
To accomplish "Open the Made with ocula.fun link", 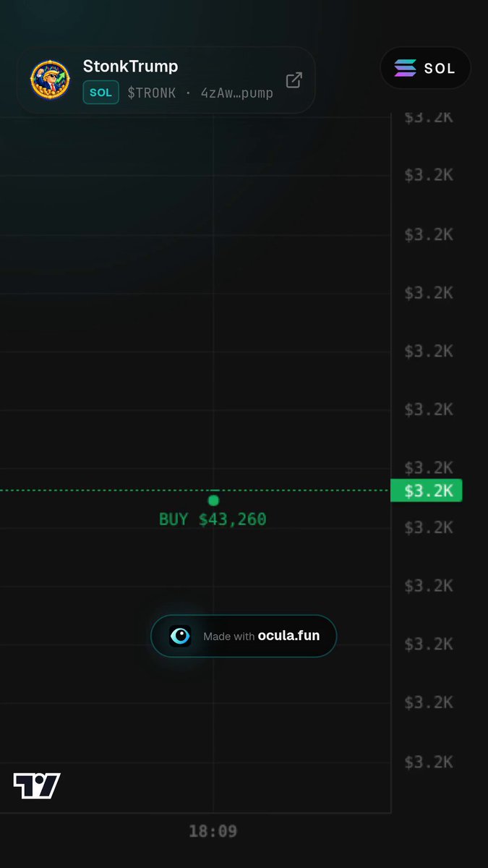I will click(x=244, y=636).
